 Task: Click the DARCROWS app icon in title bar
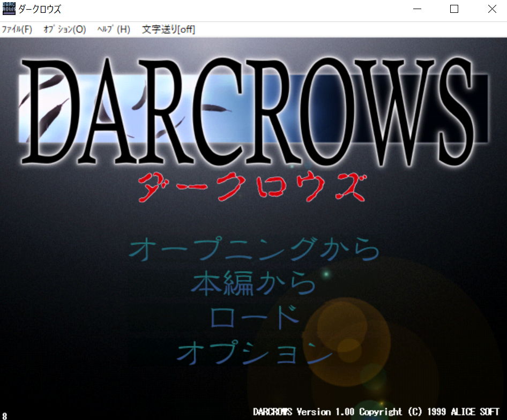point(9,9)
